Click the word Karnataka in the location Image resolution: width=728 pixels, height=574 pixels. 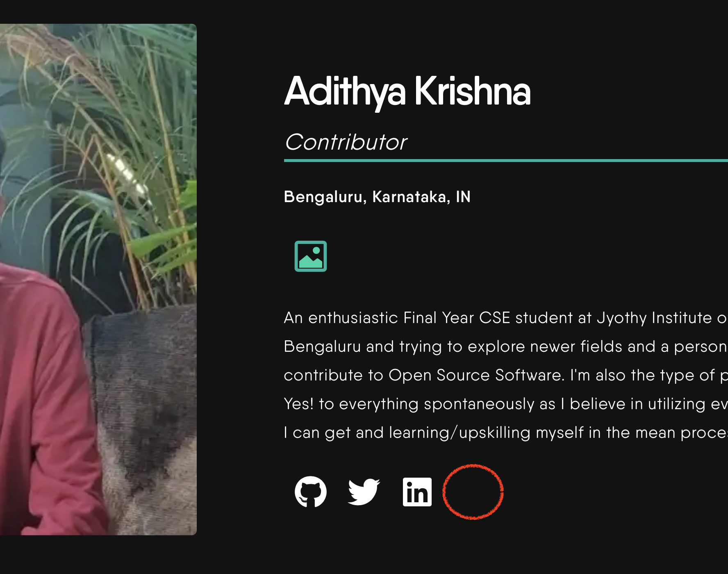409,197
